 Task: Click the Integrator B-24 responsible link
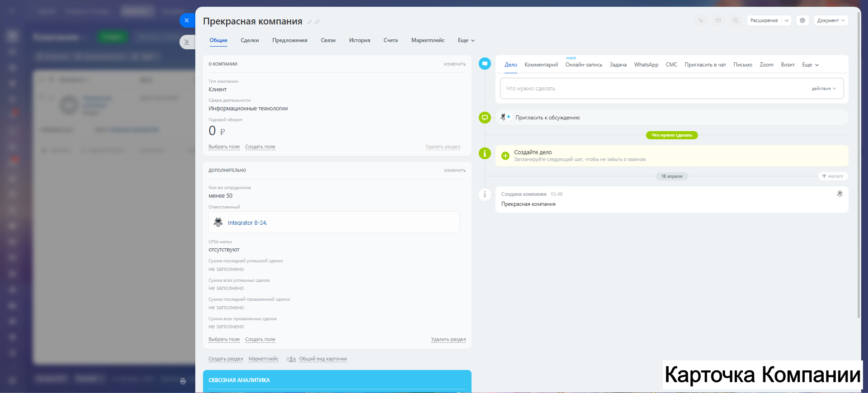(247, 223)
